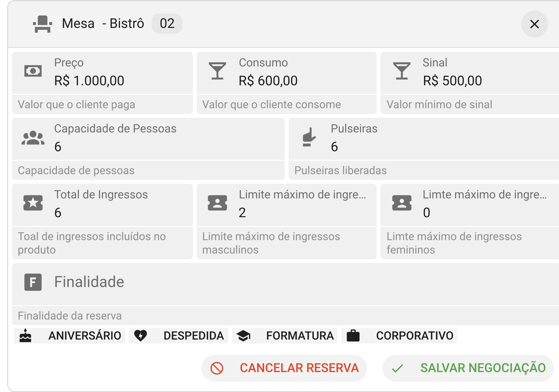Click the Sinal field value R$ 500,00

[x=452, y=81]
